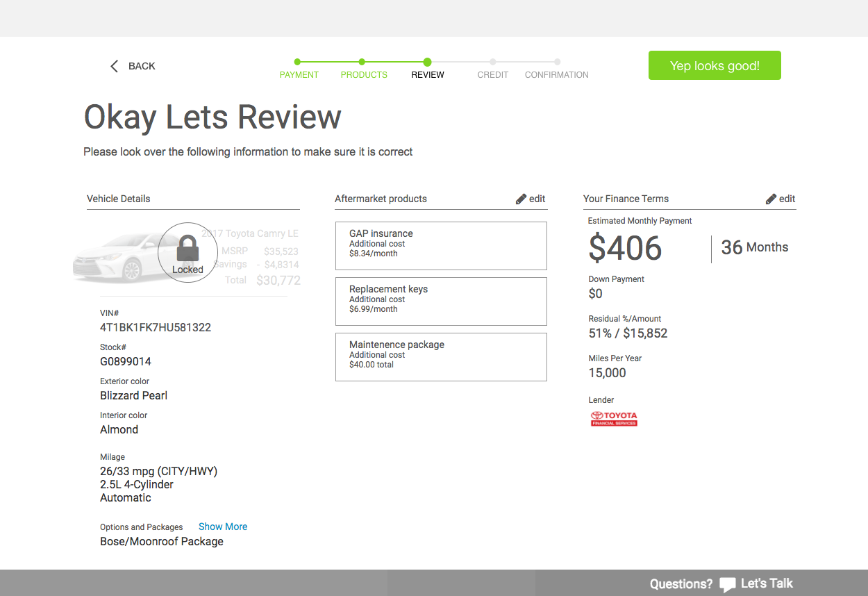Click the back chevron arrow icon

click(115, 66)
